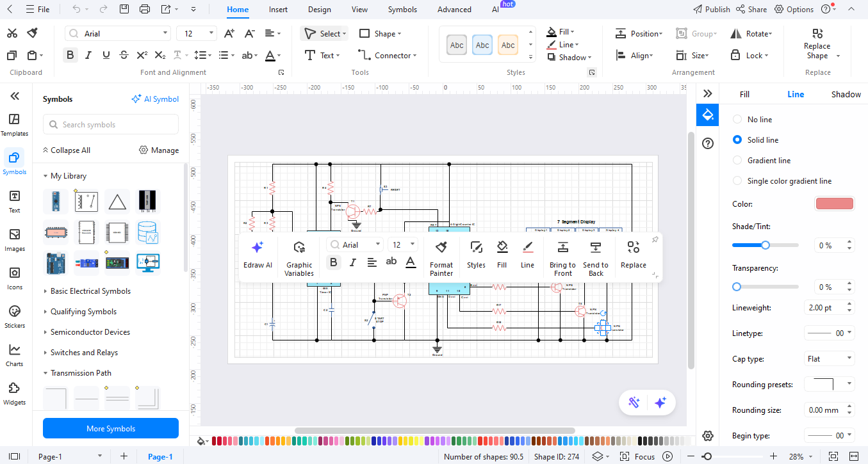This screenshot has width=868, height=464.
Task: Select the Format Painter brush in Clipboard
Action: coord(32,33)
